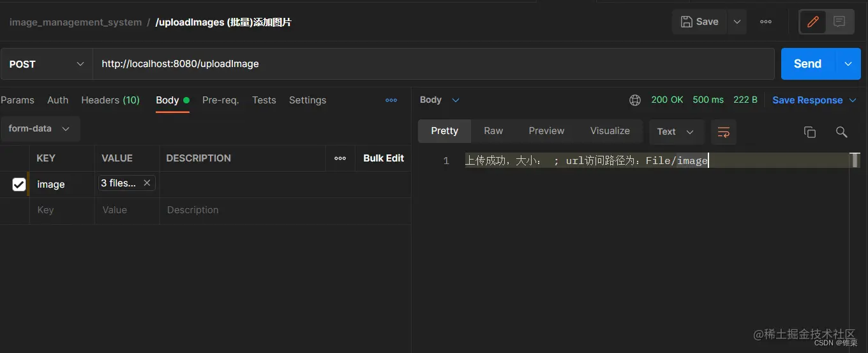Click the globe network icon
The height and width of the screenshot is (353, 868).
pos(634,100)
